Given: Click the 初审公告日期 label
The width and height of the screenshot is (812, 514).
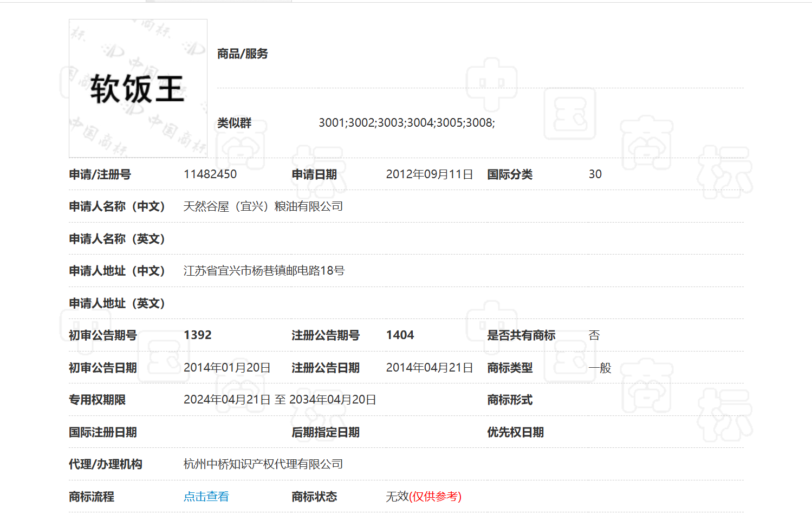Looking at the screenshot, I should pyautogui.click(x=103, y=368).
